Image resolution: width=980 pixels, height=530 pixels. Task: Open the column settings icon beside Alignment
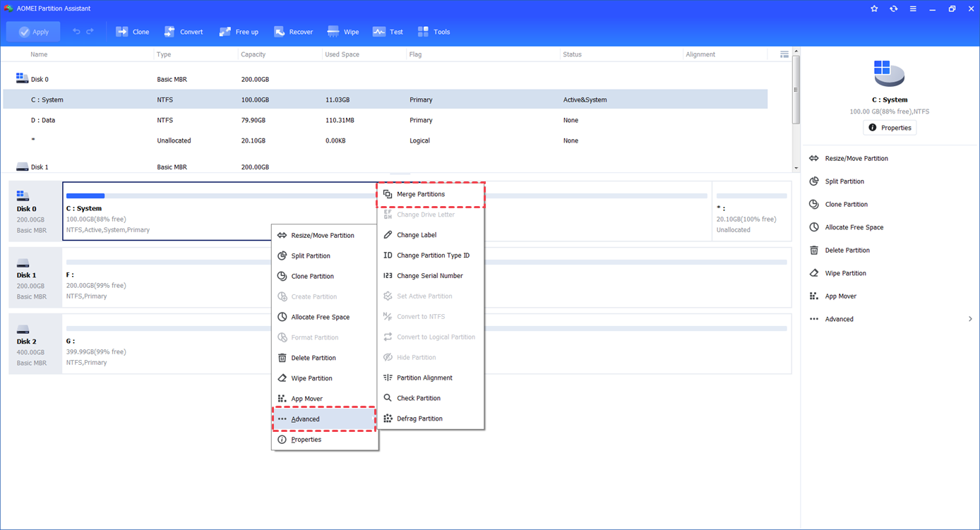coord(784,54)
